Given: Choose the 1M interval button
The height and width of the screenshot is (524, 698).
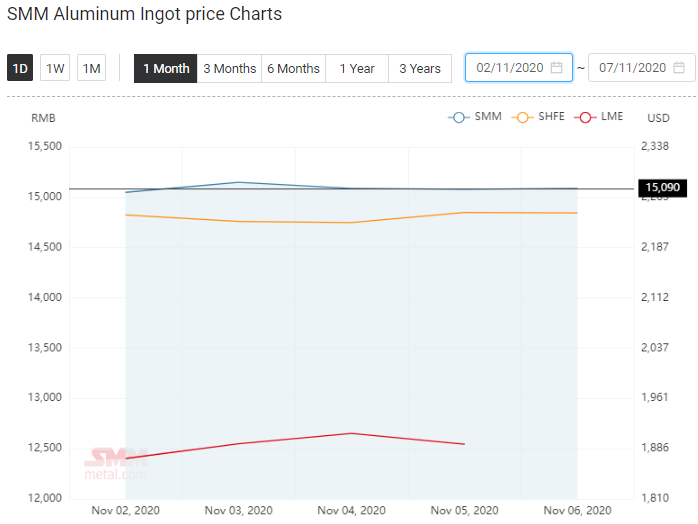Looking at the screenshot, I should [x=91, y=68].
